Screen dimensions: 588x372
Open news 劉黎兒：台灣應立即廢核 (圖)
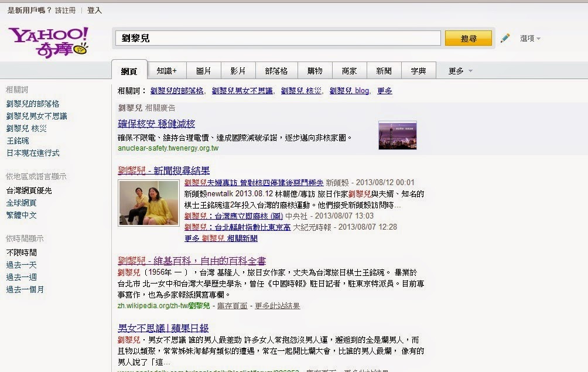click(234, 216)
